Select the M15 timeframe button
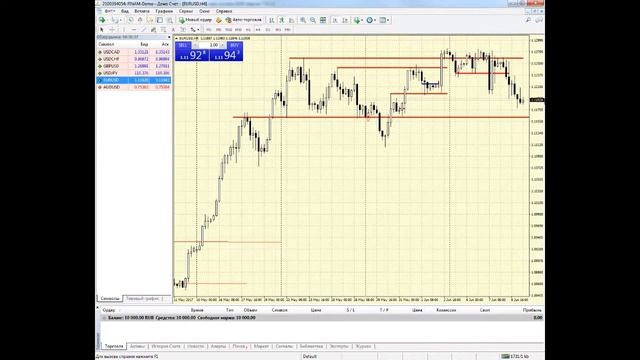640x360 pixels. click(x=228, y=30)
